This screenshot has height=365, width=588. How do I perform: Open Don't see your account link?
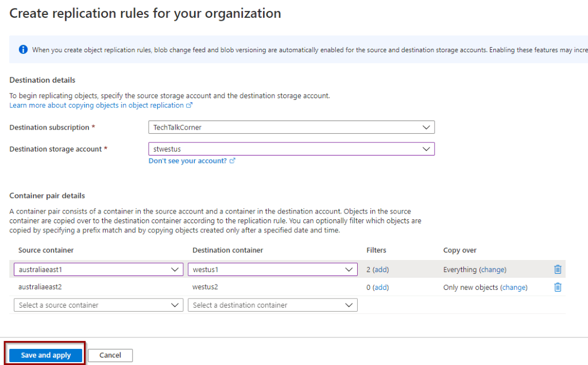pos(192,161)
